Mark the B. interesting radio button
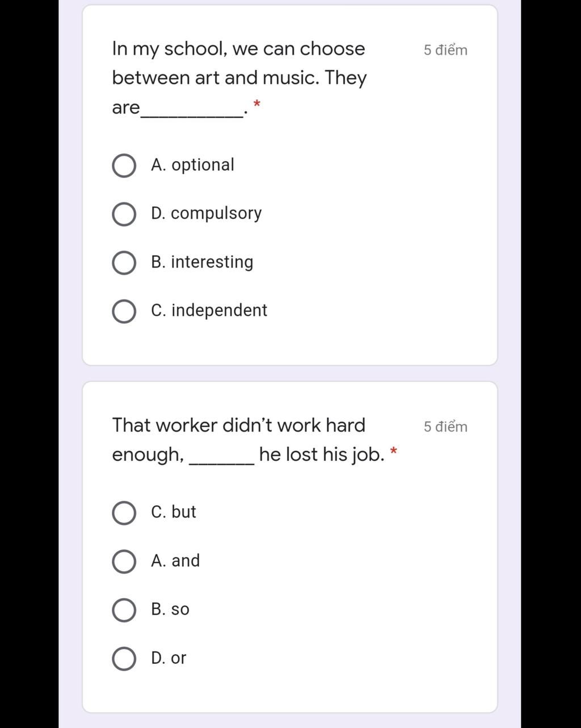Image resolution: width=581 pixels, height=728 pixels. coord(124,263)
